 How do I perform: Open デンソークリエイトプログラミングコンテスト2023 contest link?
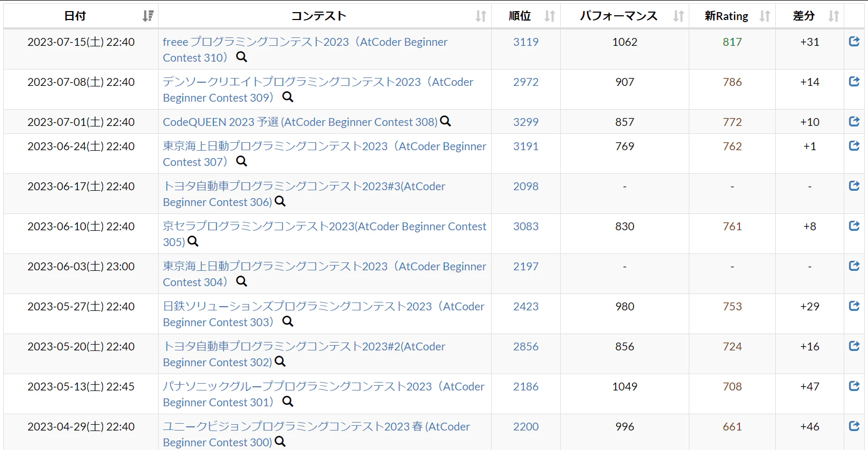[318, 90]
